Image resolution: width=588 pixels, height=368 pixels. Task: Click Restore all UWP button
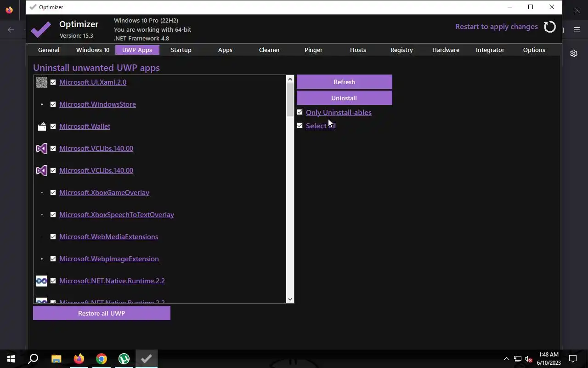click(x=102, y=313)
